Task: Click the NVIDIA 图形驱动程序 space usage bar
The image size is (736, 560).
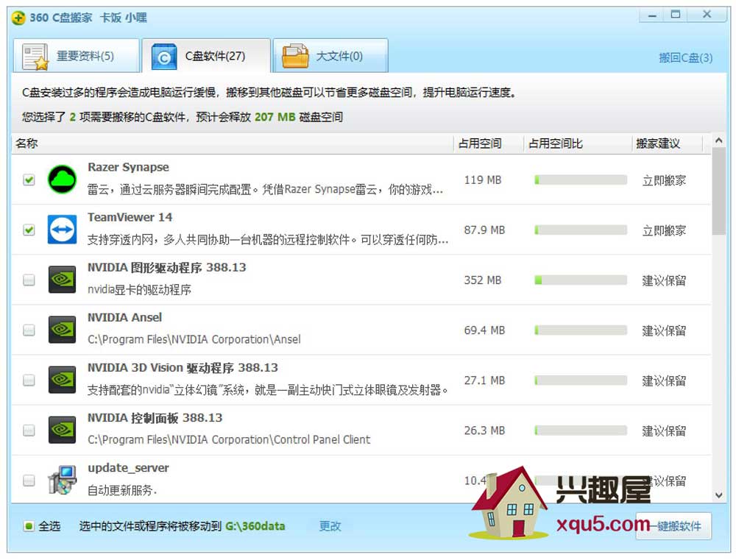Action: pyautogui.click(x=581, y=280)
